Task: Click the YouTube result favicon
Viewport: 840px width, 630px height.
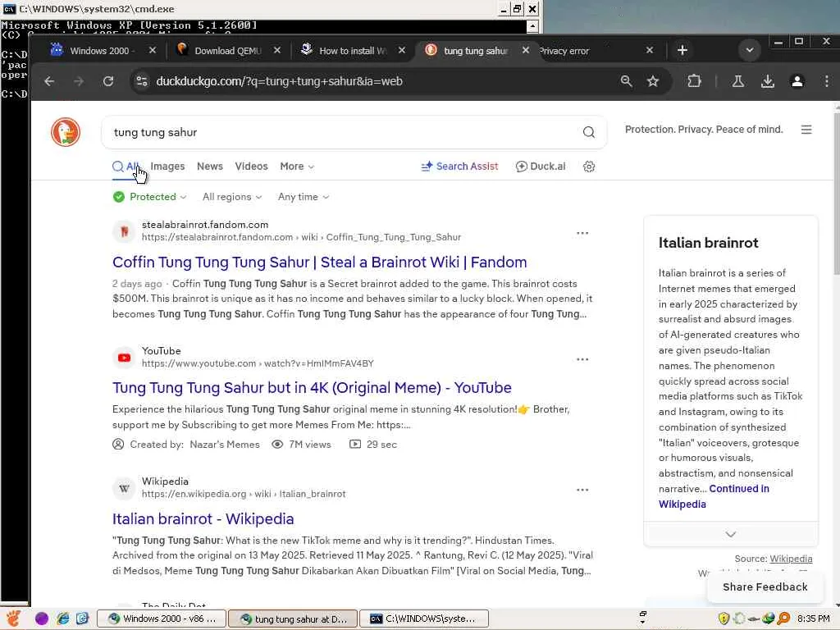Action: pos(125,358)
